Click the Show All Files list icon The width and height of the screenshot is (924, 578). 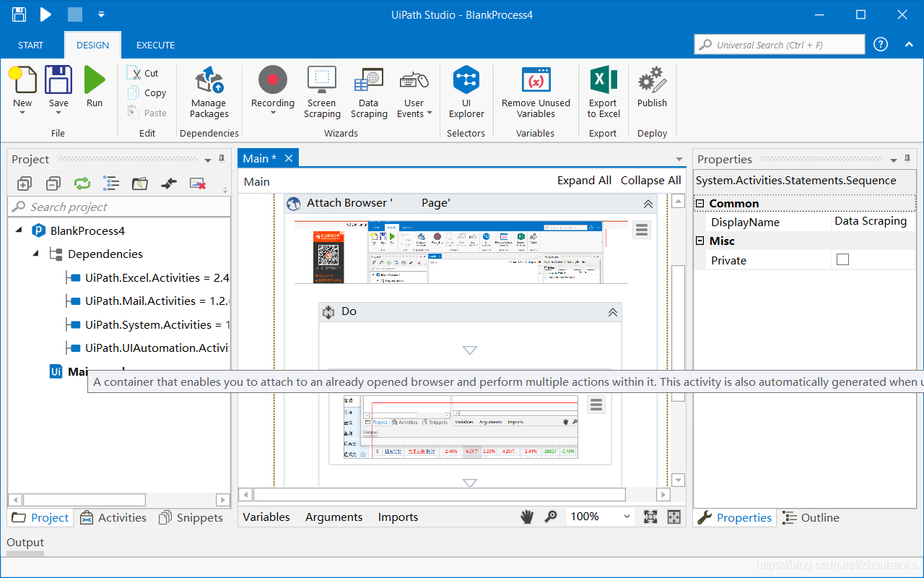click(111, 184)
